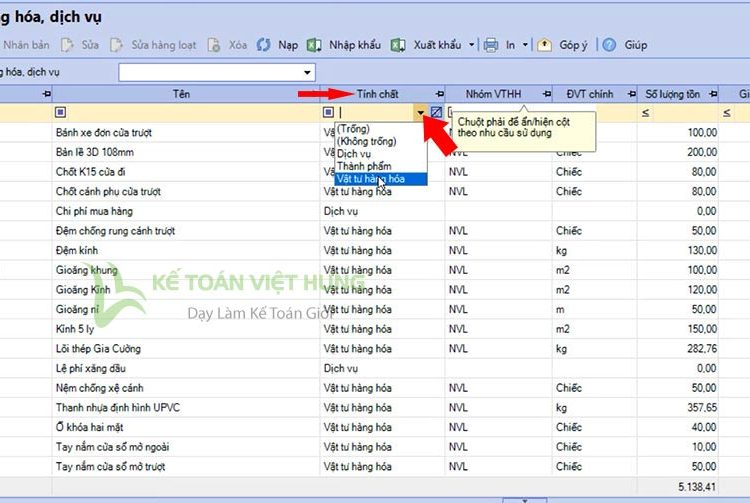Click the Góp ý feedback icon
Image resolution: width=750 pixels, height=503 pixels.
point(544,45)
